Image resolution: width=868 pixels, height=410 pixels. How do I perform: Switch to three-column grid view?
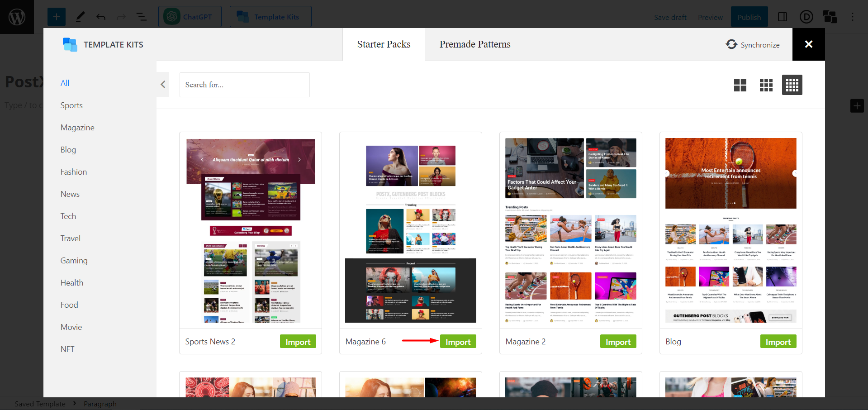tap(766, 85)
